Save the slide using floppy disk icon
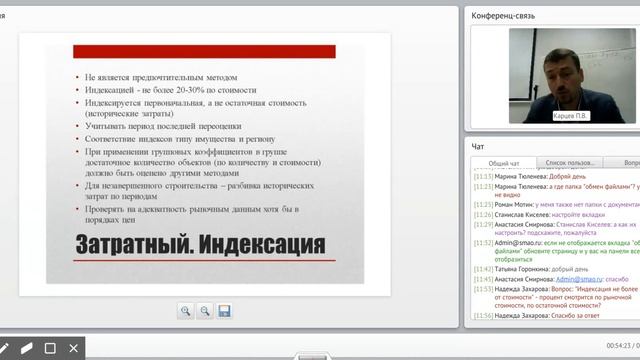This screenshot has width=640, height=360. tap(224, 311)
